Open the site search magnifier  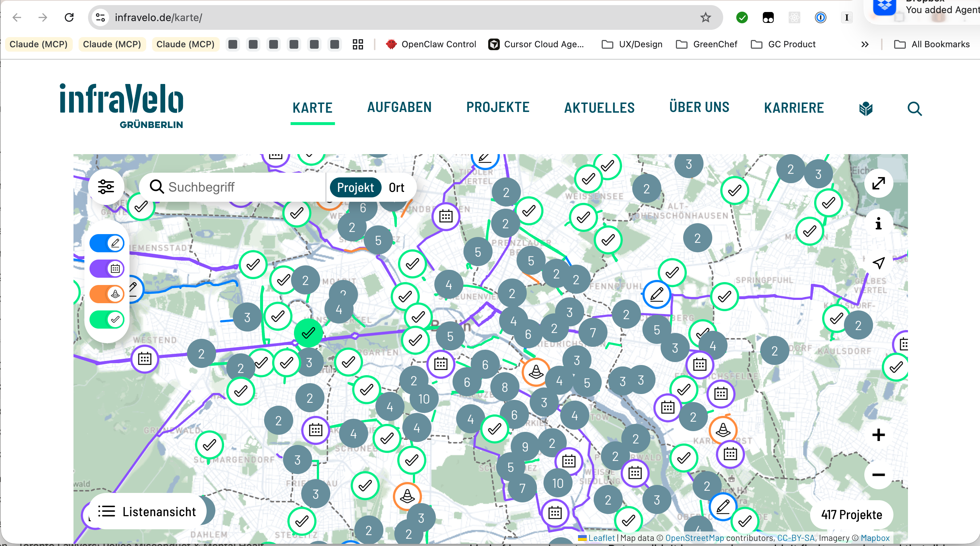click(x=915, y=109)
